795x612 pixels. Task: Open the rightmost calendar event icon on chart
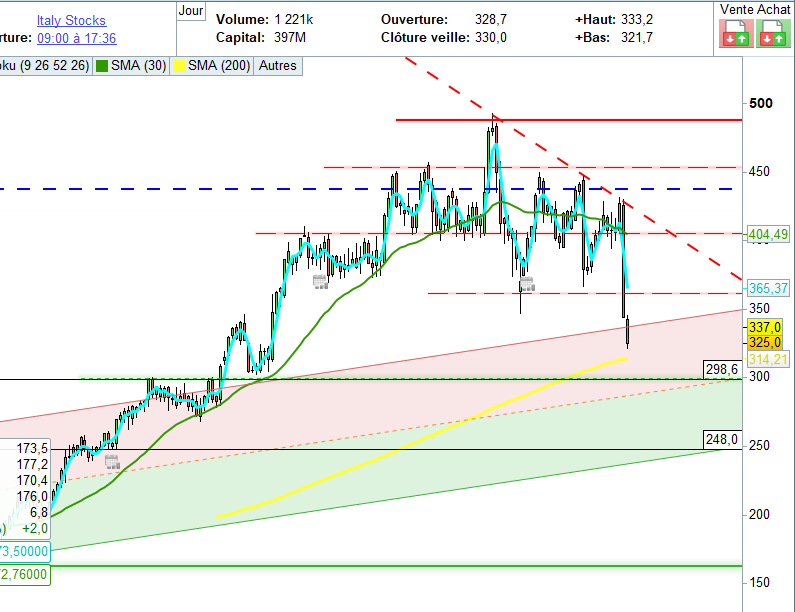point(527,284)
